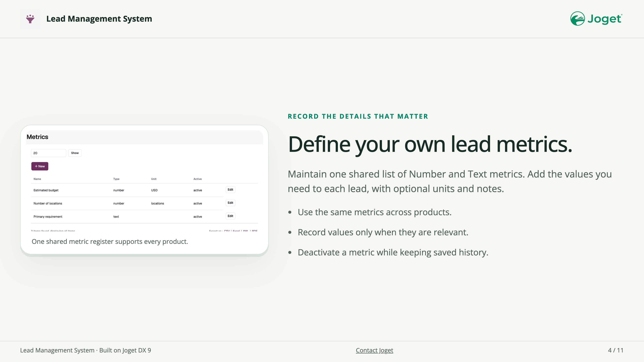
Task: Click the 4 / 11 page indicator
Action: point(615,350)
